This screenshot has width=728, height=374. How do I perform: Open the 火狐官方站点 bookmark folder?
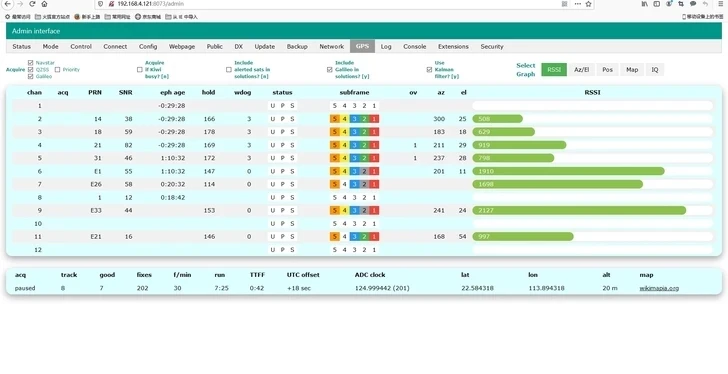pos(52,17)
